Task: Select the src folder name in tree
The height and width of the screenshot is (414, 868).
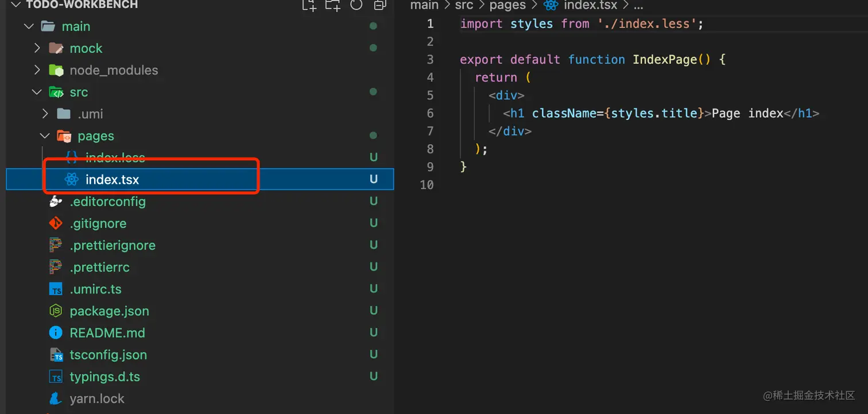Action: pos(79,92)
